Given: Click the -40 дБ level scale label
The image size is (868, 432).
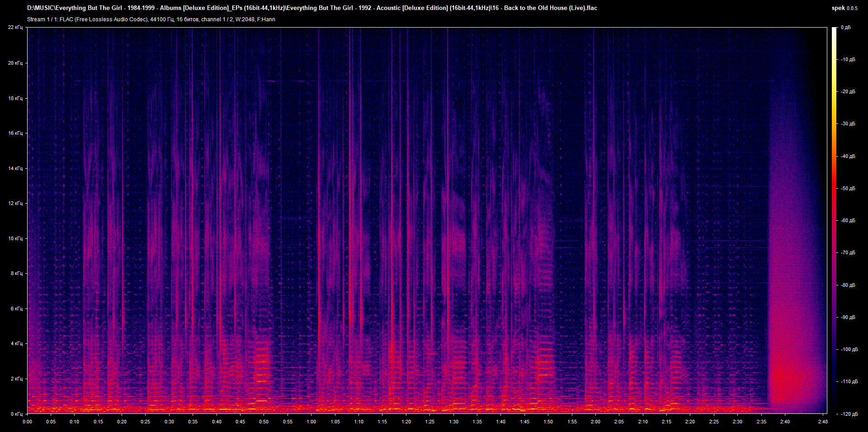Looking at the screenshot, I should [x=848, y=157].
